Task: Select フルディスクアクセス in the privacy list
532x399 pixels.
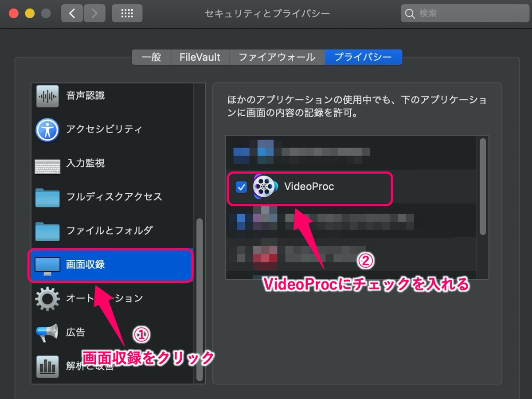Action: point(112,197)
